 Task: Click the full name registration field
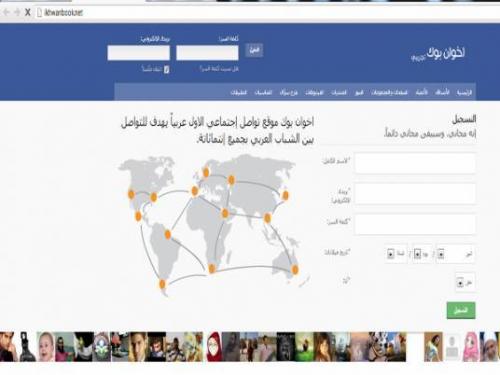(x=415, y=163)
